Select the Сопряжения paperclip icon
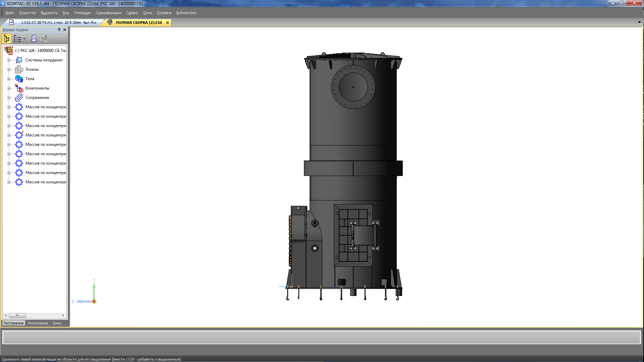 point(19,98)
